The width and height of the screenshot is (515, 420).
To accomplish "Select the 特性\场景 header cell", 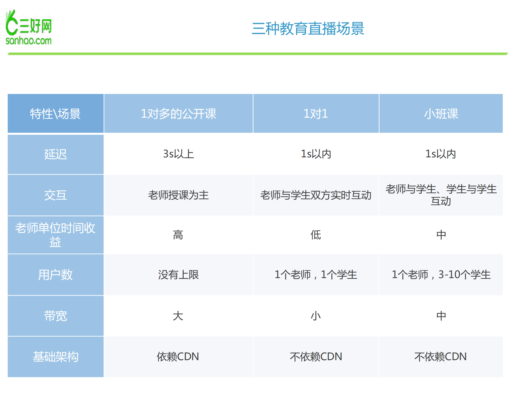I will click(x=55, y=113).
